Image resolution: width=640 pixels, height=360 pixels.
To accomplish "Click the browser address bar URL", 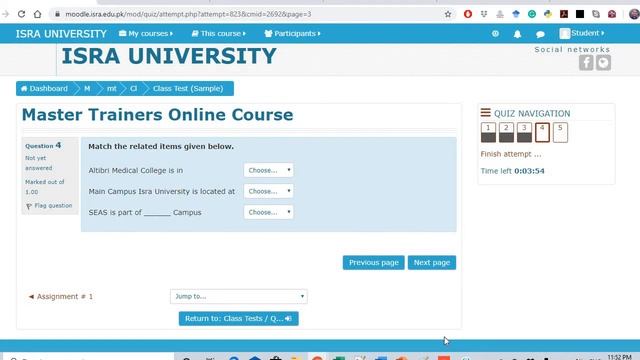I will (x=188, y=14).
